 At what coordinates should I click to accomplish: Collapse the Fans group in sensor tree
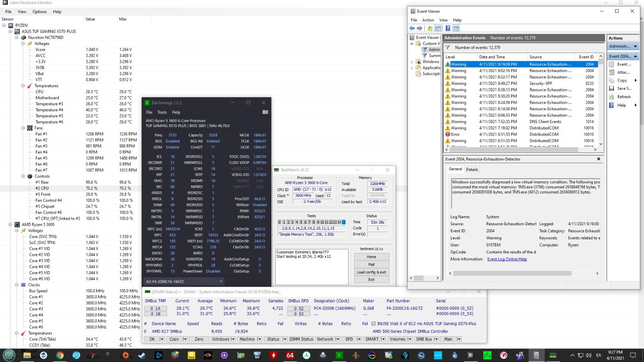(x=23, y=128)
